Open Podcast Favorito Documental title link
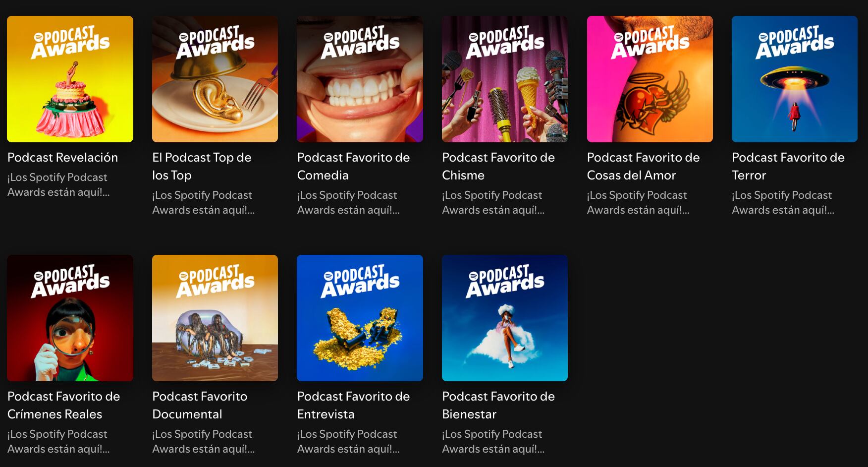 (200, 405)
